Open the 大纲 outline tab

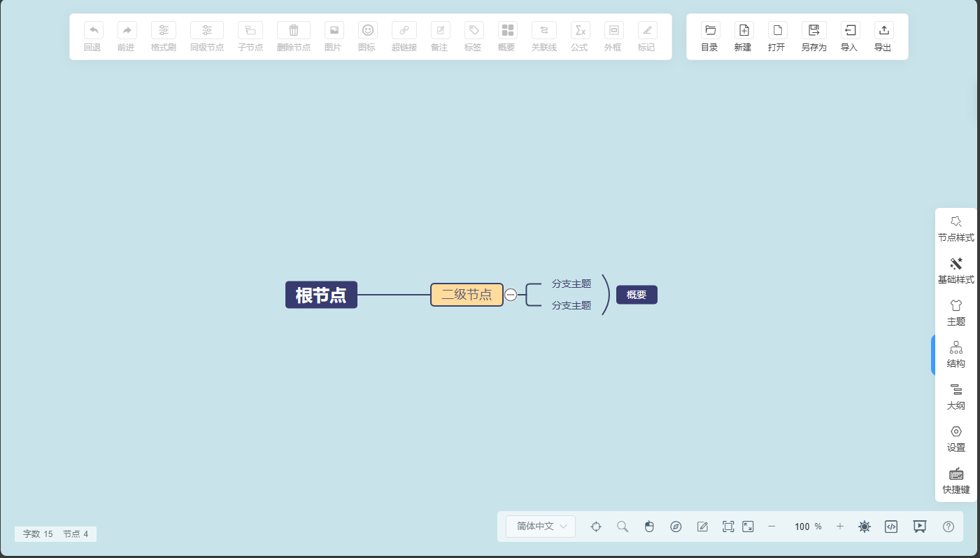tap(956, 396)
